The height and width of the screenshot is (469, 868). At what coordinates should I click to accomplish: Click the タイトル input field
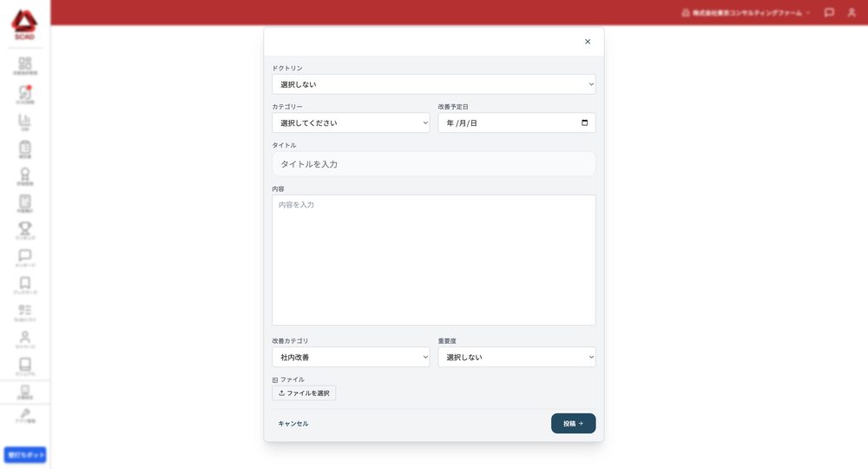433,164
